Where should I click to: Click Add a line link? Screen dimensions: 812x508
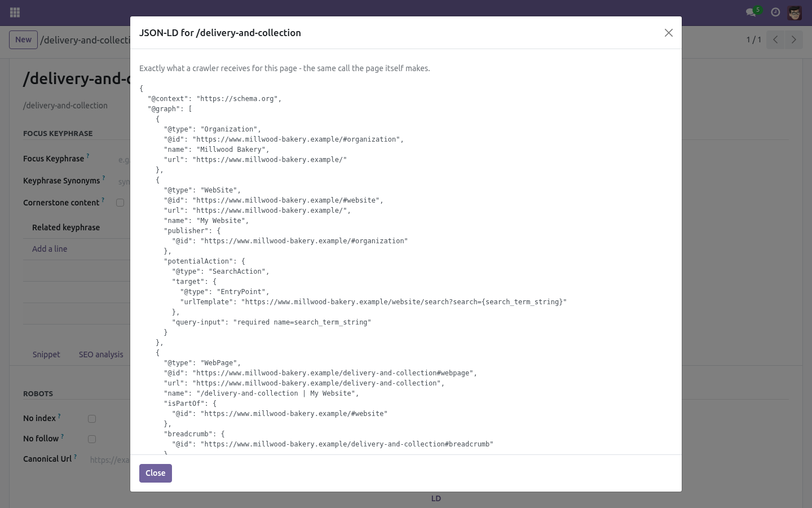[50, 249]
